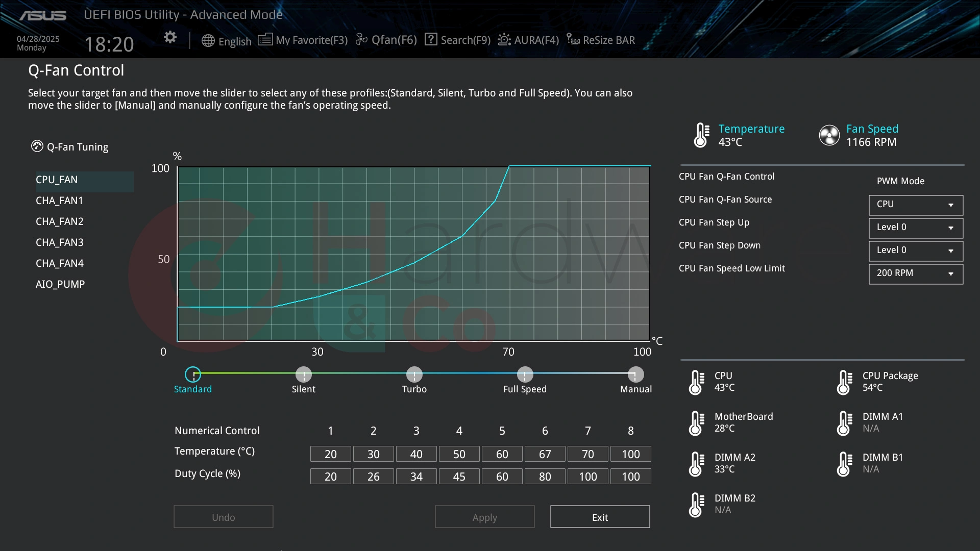Click temperature field point 7 value 70
This screenshot has width=980, height=551.
tap(587, 454)
